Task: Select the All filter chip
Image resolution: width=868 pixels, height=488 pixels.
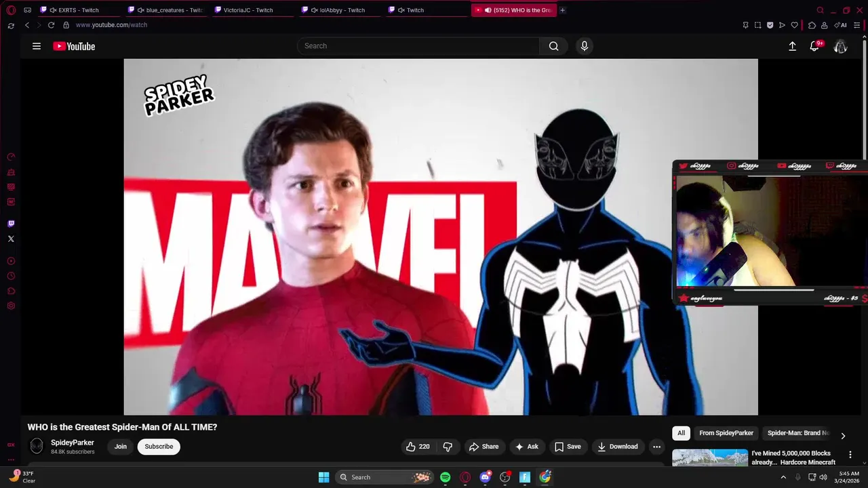Action: coord(681,433)
